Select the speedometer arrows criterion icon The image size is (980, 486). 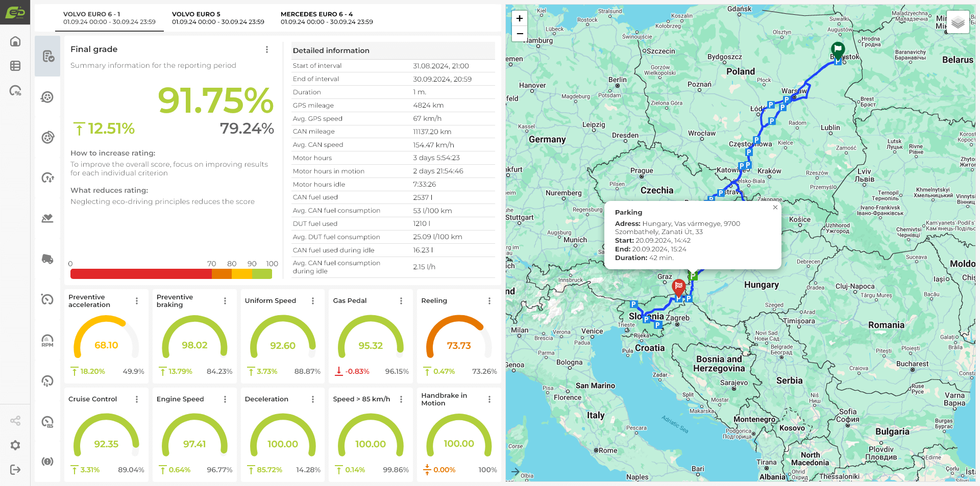(47, 177)
